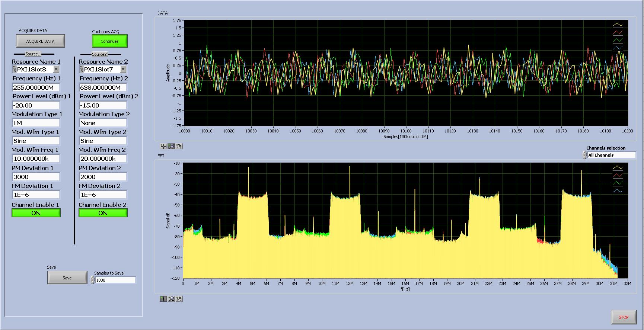The width and height of the screenshot is (644, 330).
Task: Click the Frequency (Hz) 1 input field
Action: [36, 87]
